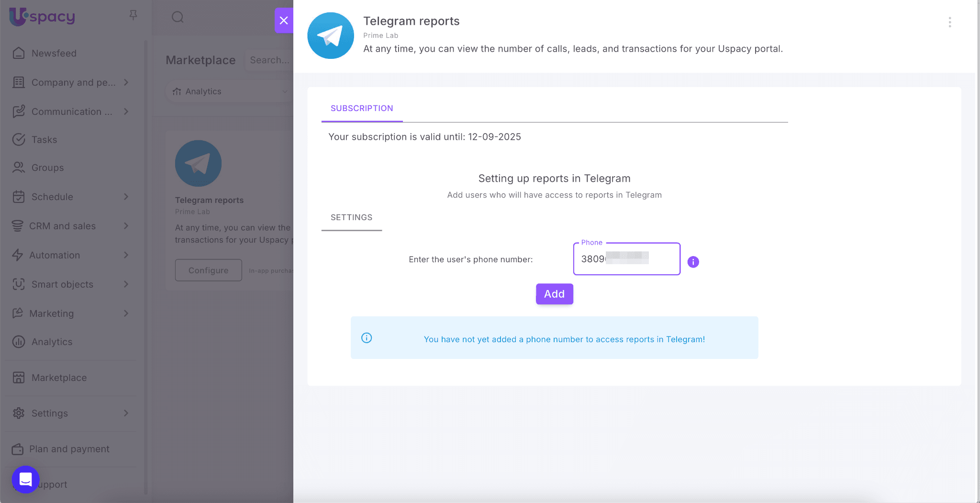
Task: Expand the Smart objects submenu
Action: [126, 284]
